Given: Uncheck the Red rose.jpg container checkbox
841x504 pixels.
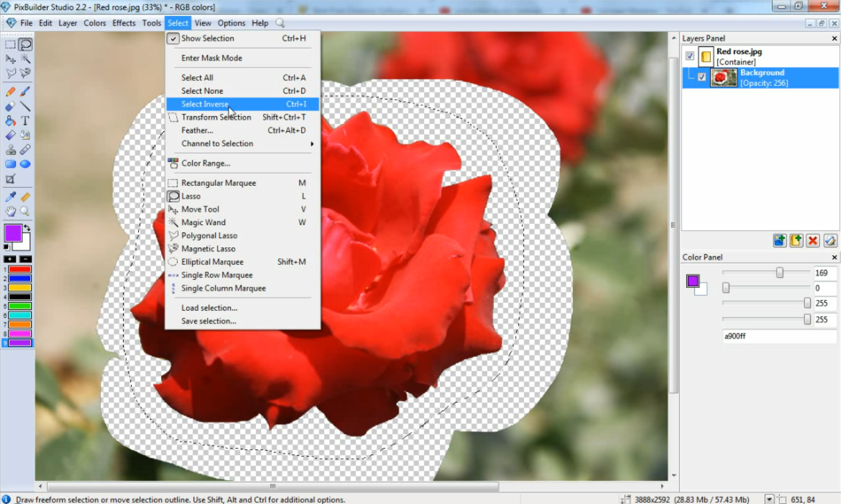Looking at the screenshot, I should click(x=690, y=56).
